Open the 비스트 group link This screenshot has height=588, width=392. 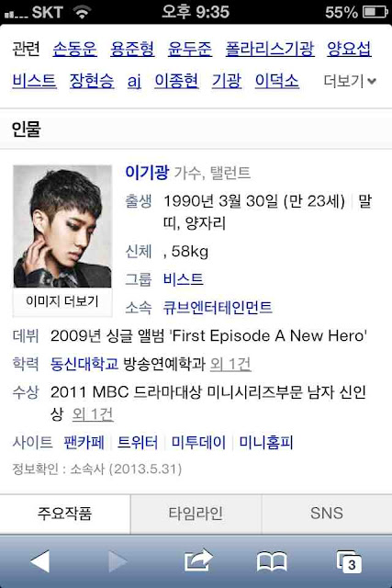(x=184, y=279)
